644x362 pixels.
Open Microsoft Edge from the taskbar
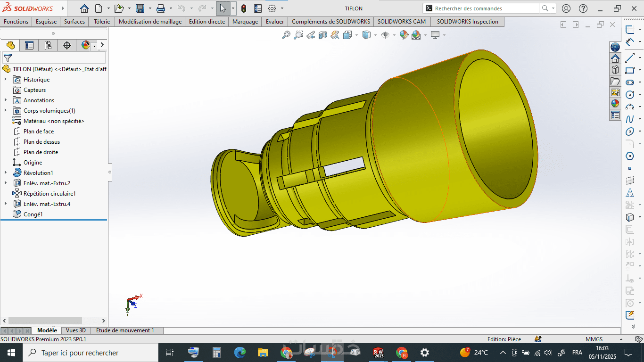point(240,353)
